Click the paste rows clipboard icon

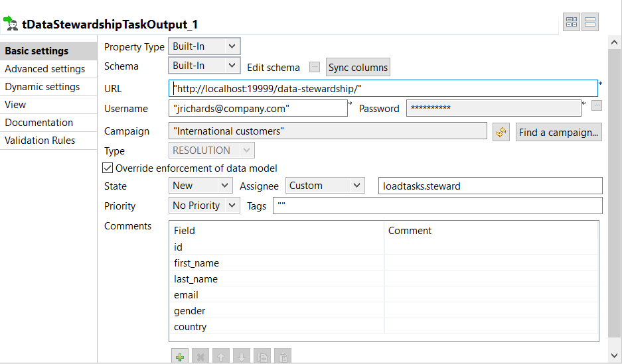(x=283, y=357)
